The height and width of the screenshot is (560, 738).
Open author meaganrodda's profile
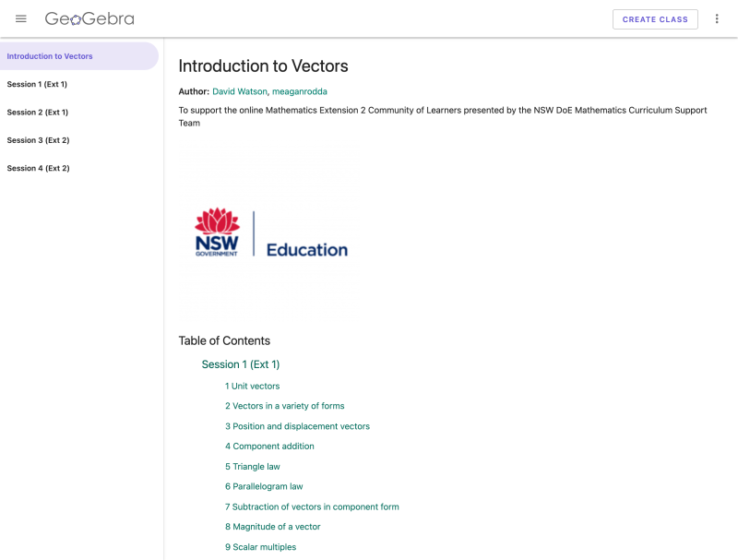point(299,91)
